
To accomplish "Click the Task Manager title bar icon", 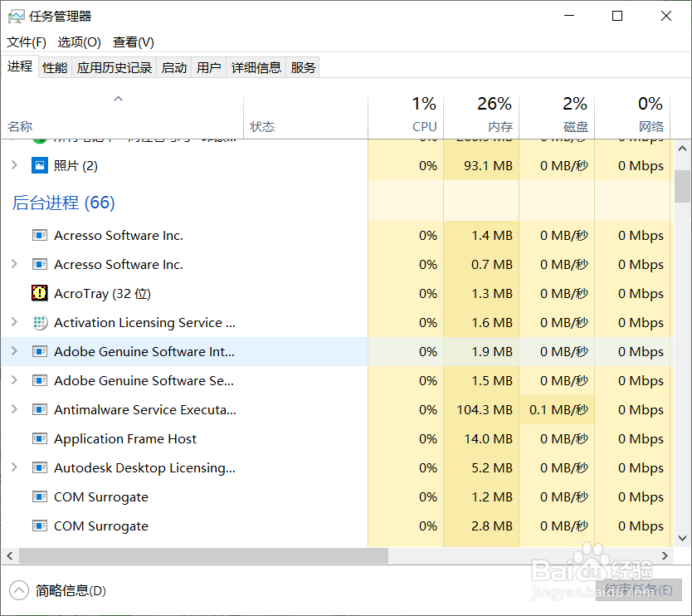I will pyautogui.click(x=16, y=16).
